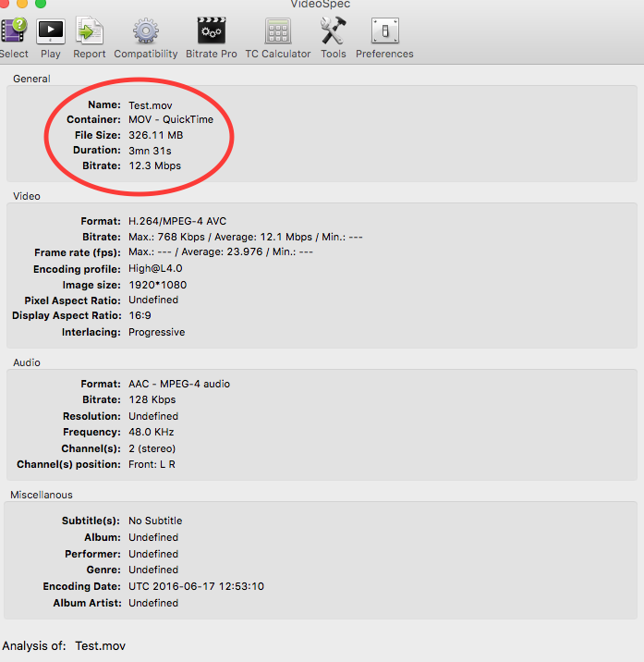Click the yellow minimize window button
Screen dimensions: 644x662
click(21, 3)
